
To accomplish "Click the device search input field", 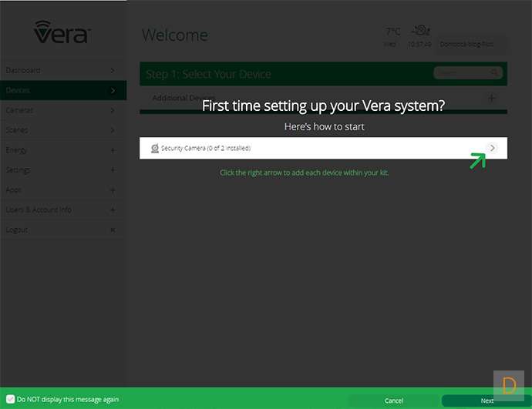I will 461,73.
